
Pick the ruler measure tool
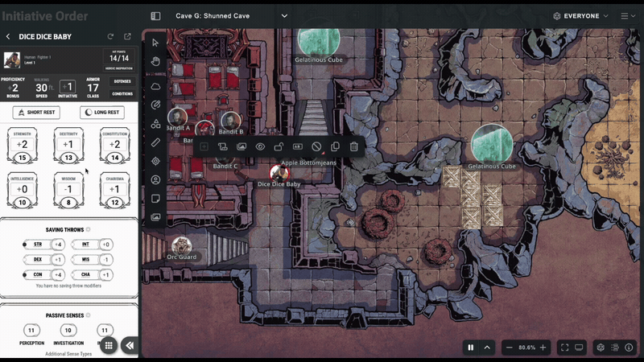click(155, 142)
